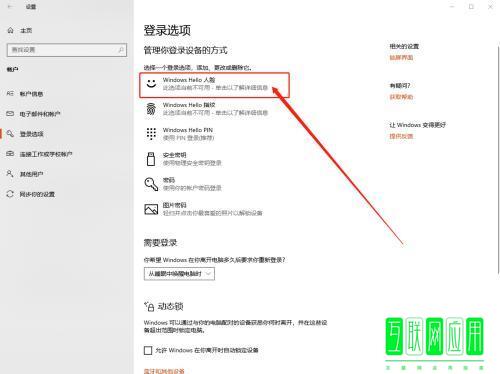Viewport: 500px width, 374px height.
Task: Click the sync arrows icon for 同步你的设置
Action: click(10, 194)
